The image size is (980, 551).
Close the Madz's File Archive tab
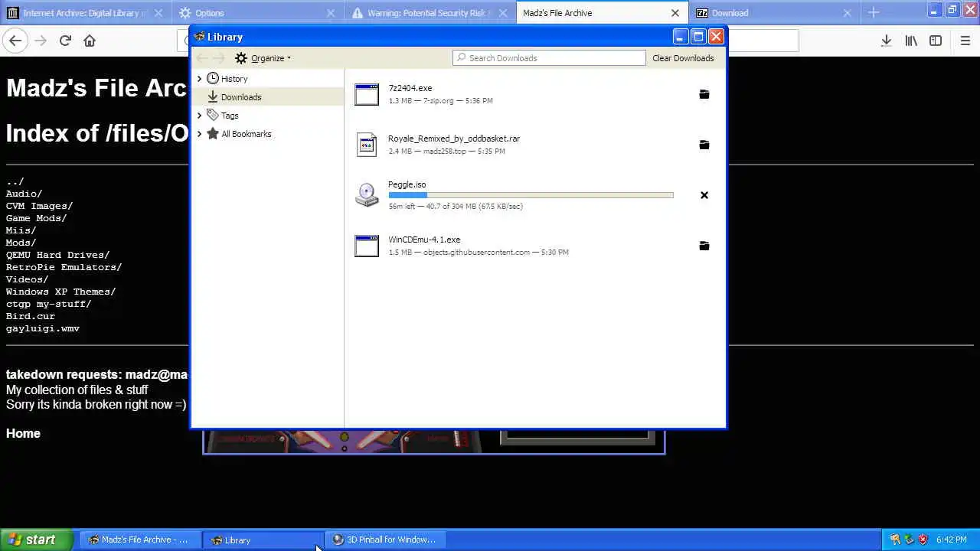click(x=675, y=13)
